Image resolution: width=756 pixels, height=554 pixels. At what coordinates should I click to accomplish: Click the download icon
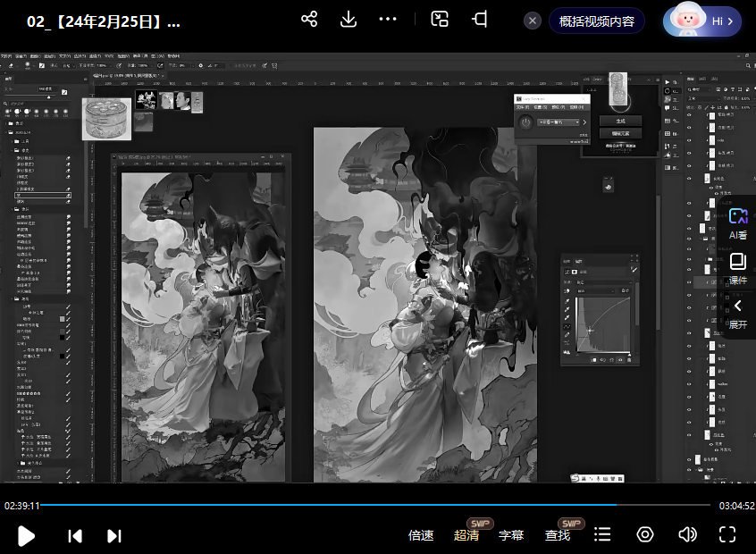pos(349,20)
